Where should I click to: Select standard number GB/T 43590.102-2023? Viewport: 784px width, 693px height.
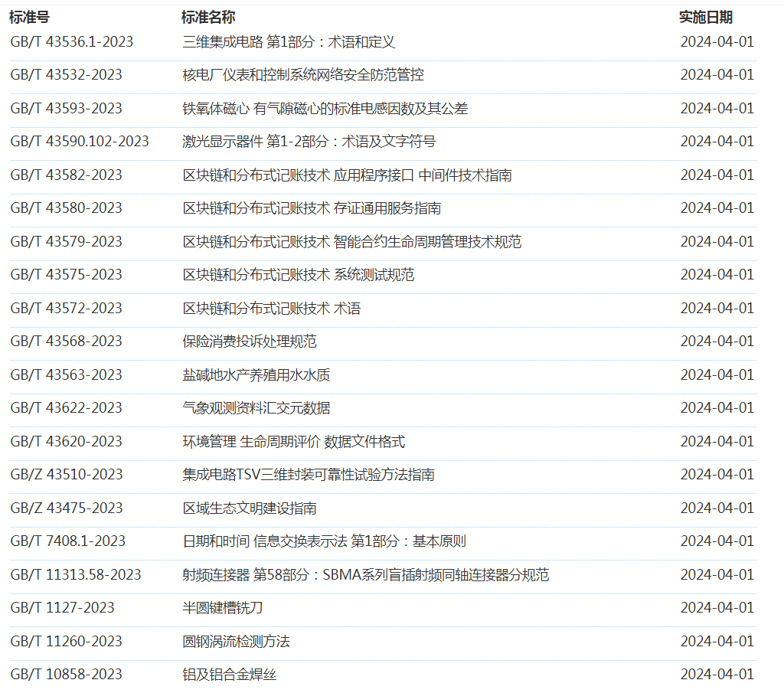(x=80, y=142)
